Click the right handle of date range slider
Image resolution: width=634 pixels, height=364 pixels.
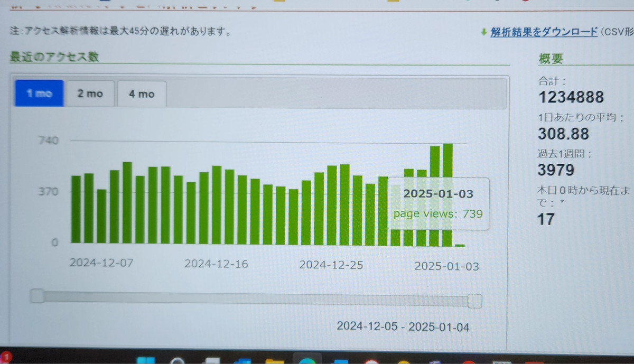[474, 301]
